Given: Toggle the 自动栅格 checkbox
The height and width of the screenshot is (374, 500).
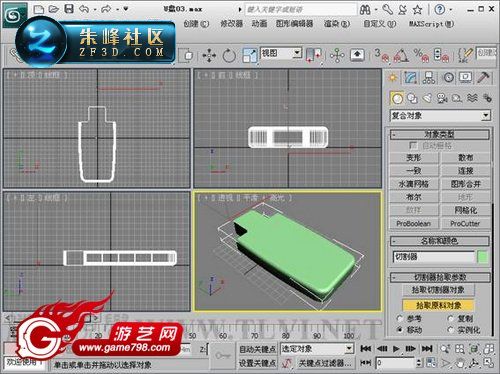Looking at the screenshot, I should click(413, 145).
